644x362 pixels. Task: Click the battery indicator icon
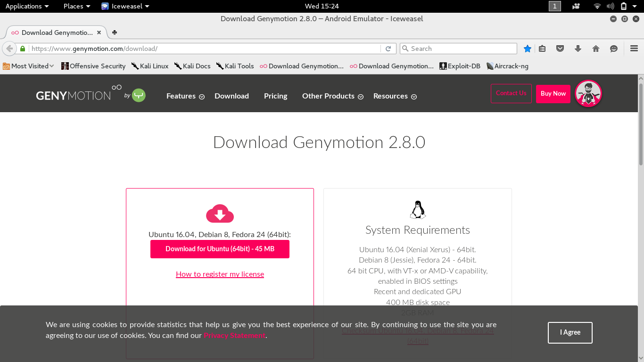pyautogui.click(x=624, y=6)
